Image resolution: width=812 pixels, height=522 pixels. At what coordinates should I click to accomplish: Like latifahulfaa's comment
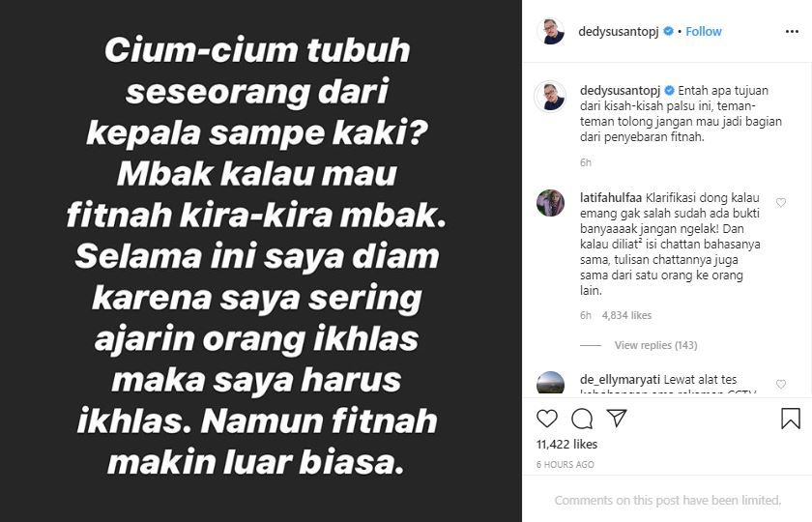(781, 202)
